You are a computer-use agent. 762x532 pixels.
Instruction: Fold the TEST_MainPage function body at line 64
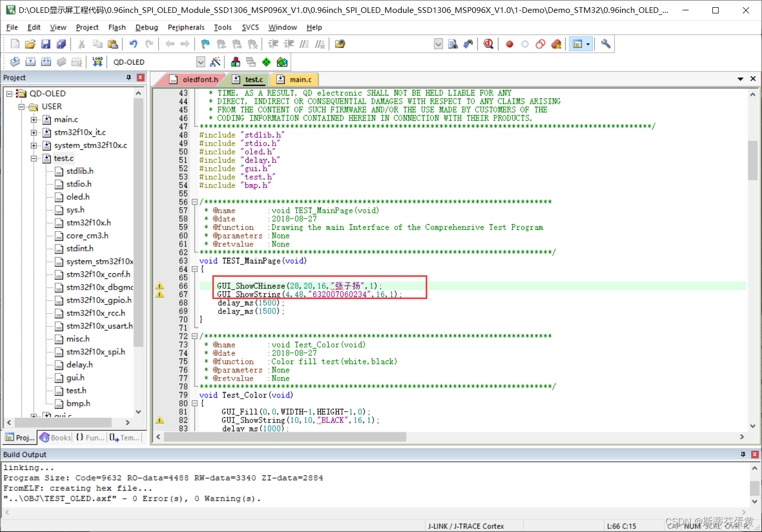click(x=195, y=269)
